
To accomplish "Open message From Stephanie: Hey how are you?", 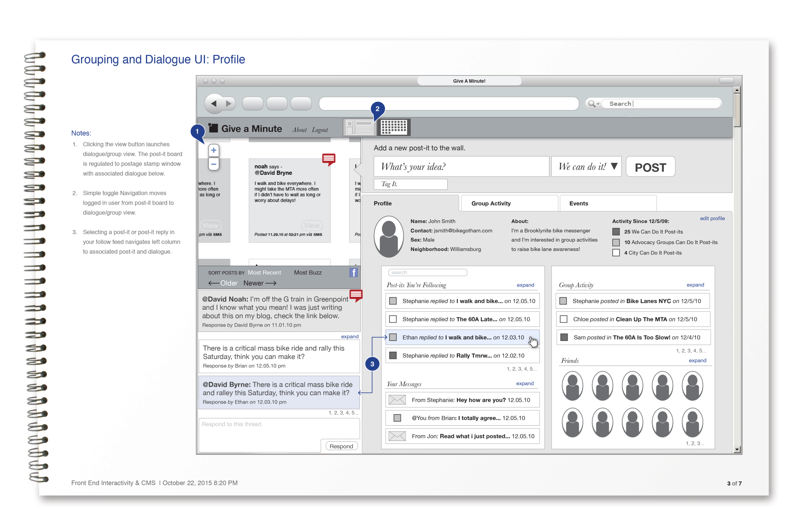I will click(463, 400).
